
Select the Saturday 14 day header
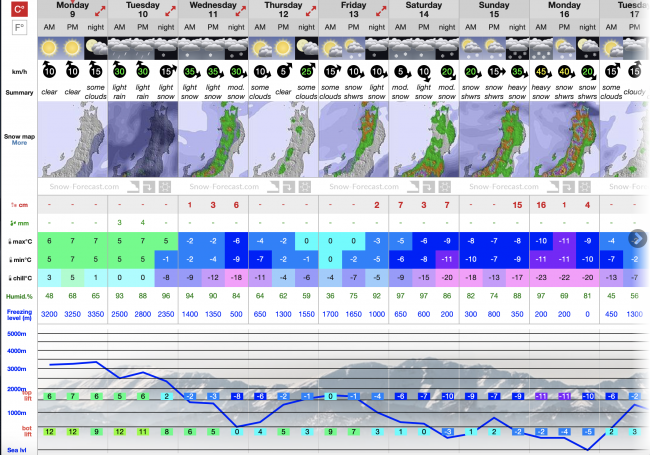coord(424,10)
